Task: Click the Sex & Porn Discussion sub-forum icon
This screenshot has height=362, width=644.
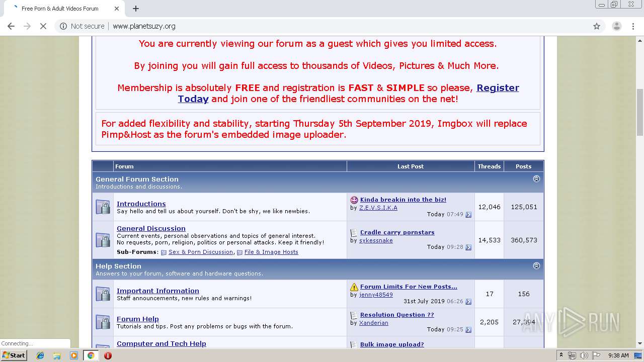Action: point(164,252)
